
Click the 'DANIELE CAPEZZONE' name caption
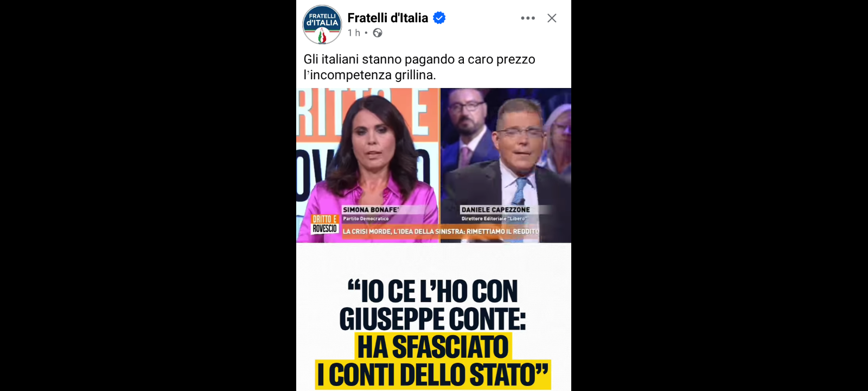pos(495,210)
